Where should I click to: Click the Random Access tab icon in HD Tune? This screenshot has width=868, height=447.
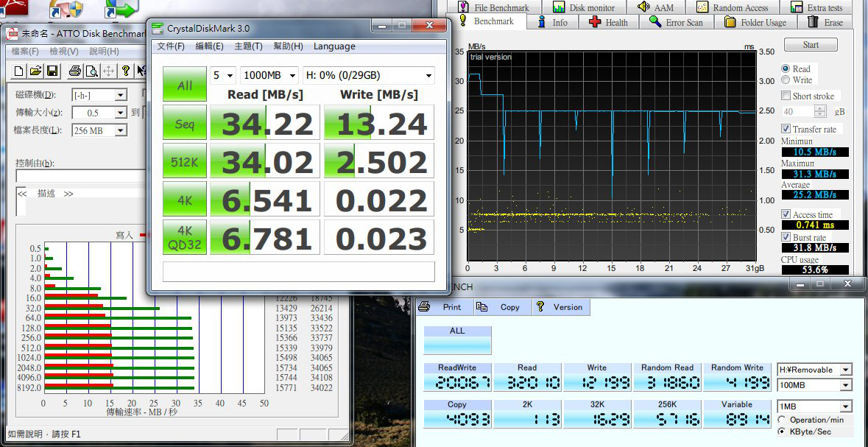(702, 7)
